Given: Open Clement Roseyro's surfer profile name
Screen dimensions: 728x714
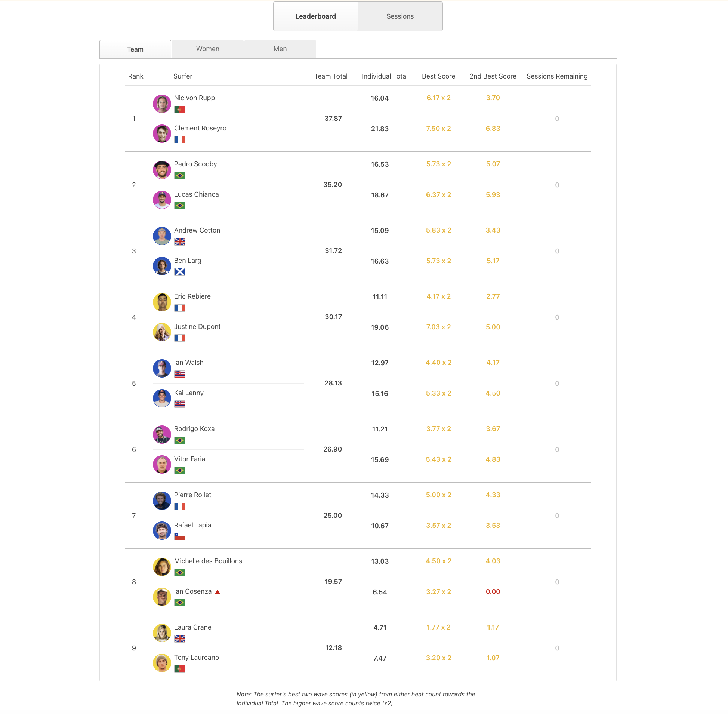Looking at the screenshot, I should tap(200, 128).
